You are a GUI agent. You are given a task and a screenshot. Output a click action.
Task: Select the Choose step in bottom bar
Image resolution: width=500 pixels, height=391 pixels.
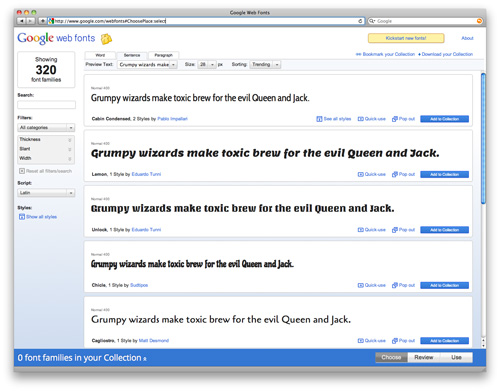pyautogui.click(x=391, y=357)
